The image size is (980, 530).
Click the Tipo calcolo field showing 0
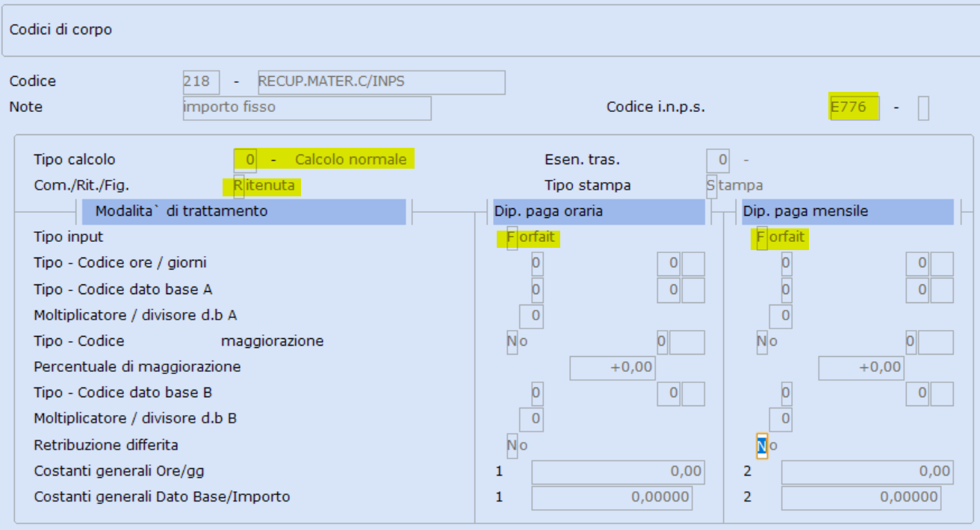[246, 160]
